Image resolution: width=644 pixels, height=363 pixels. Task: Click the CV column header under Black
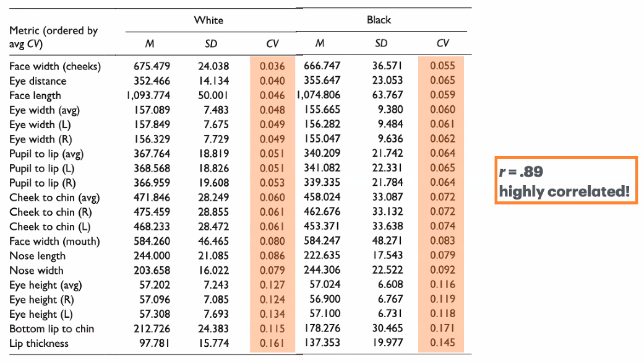coord(442,43)
